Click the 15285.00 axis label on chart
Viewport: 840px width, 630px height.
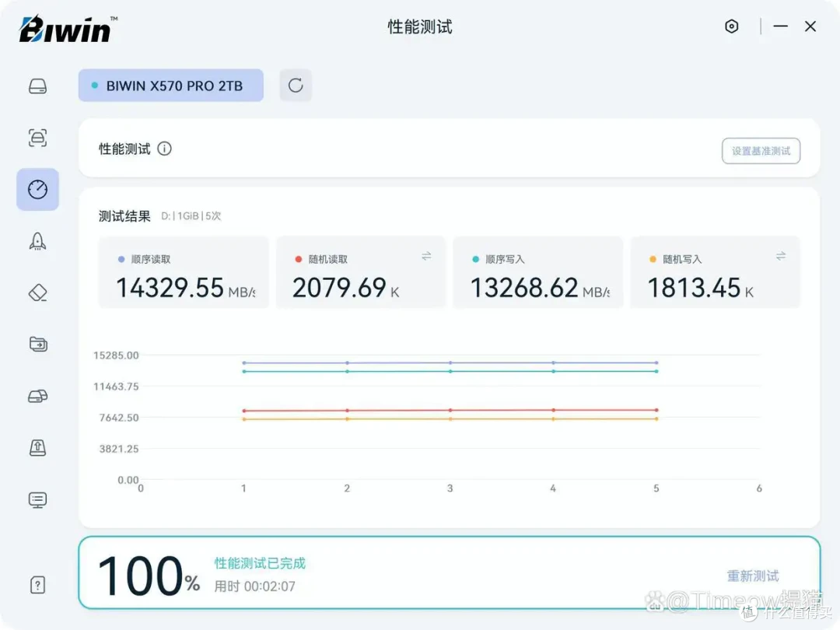click(116, 355)
